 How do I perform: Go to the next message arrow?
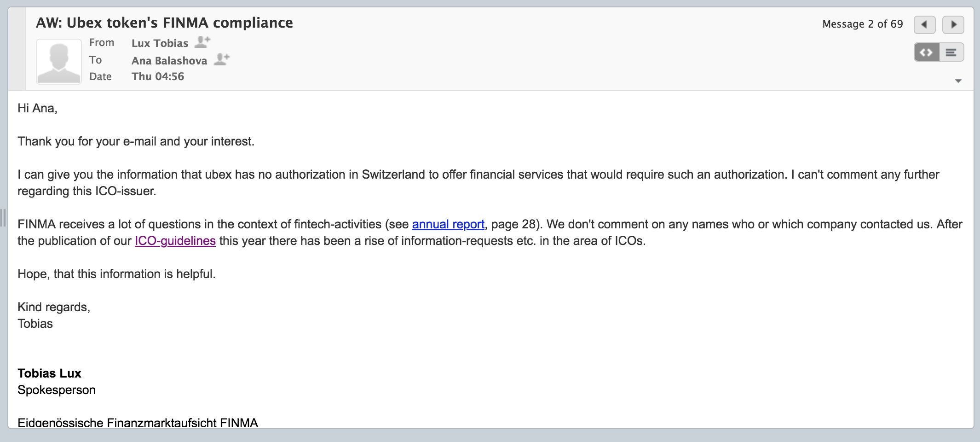[953, 24]
